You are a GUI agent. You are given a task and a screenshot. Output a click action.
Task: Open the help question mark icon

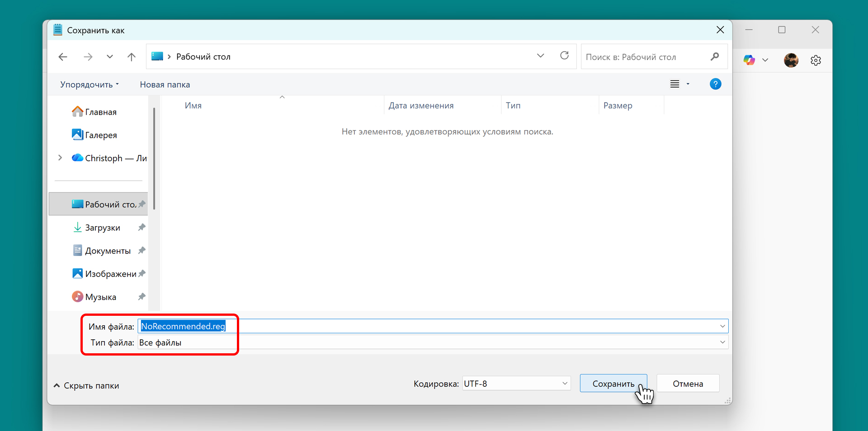pyautogui.click(x=715, y=84)
